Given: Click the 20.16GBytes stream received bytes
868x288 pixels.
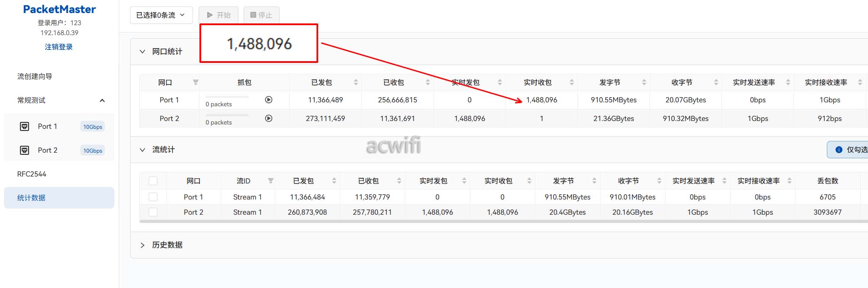Looking at the screenshot, I should pyautogui.click(x=633, y=212).
